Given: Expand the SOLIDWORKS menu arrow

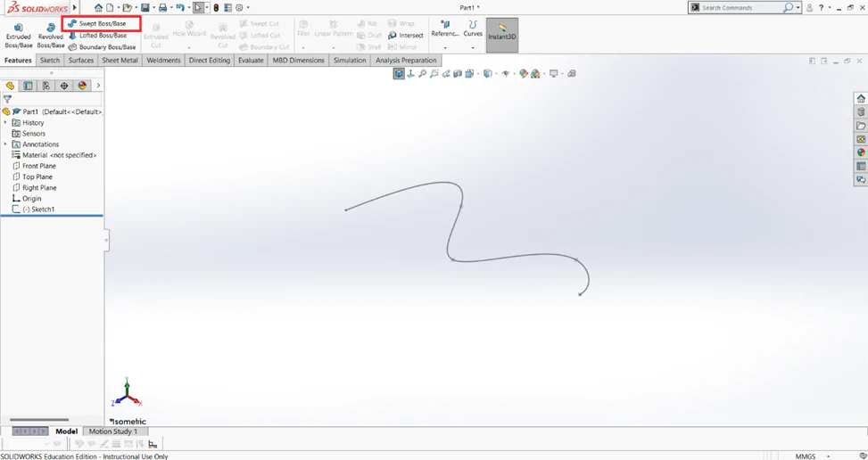Looking at the screenshot, I should click(75, 8).
